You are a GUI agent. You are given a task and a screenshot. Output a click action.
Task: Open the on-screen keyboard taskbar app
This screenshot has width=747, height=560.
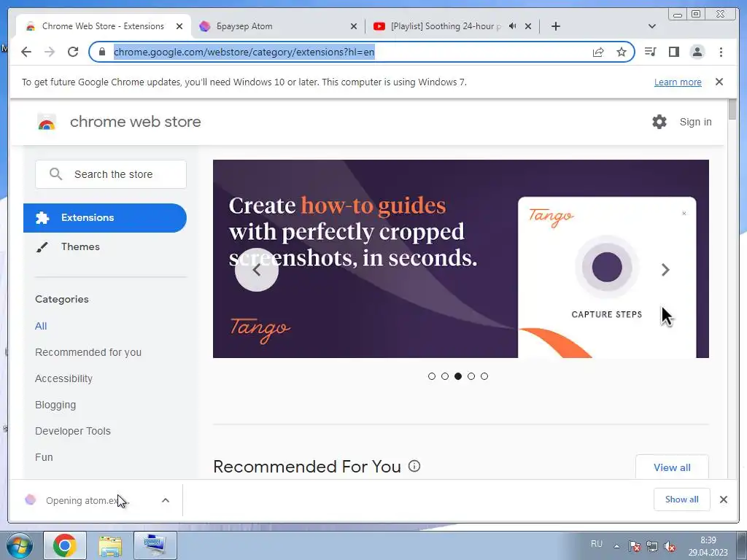(155, 545)
